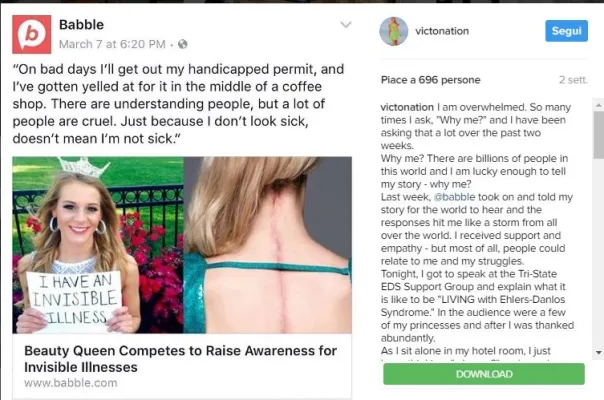Click the comment scrollbar thumb

598,135
